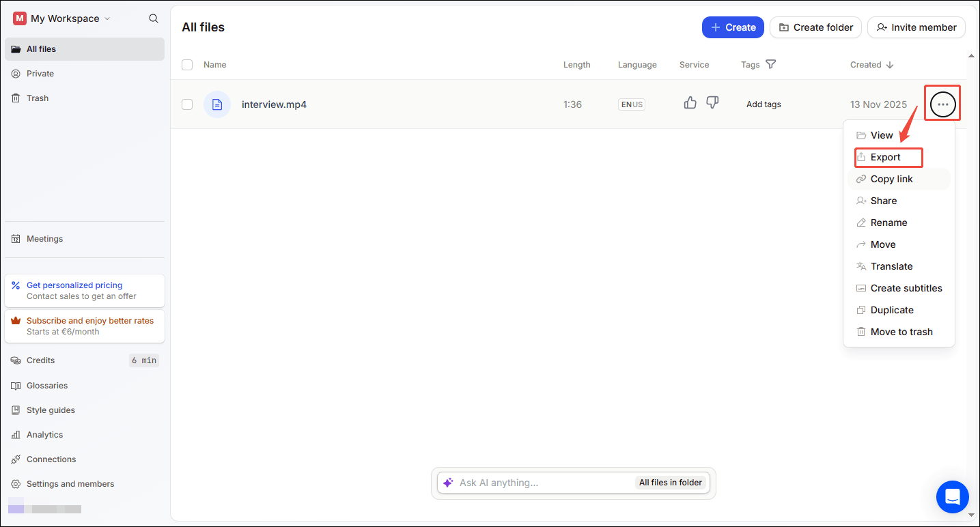The height and width of the screenshot is (527, 980).
Task: Open Connections via its sidebar icon
Action: point(15,459)
